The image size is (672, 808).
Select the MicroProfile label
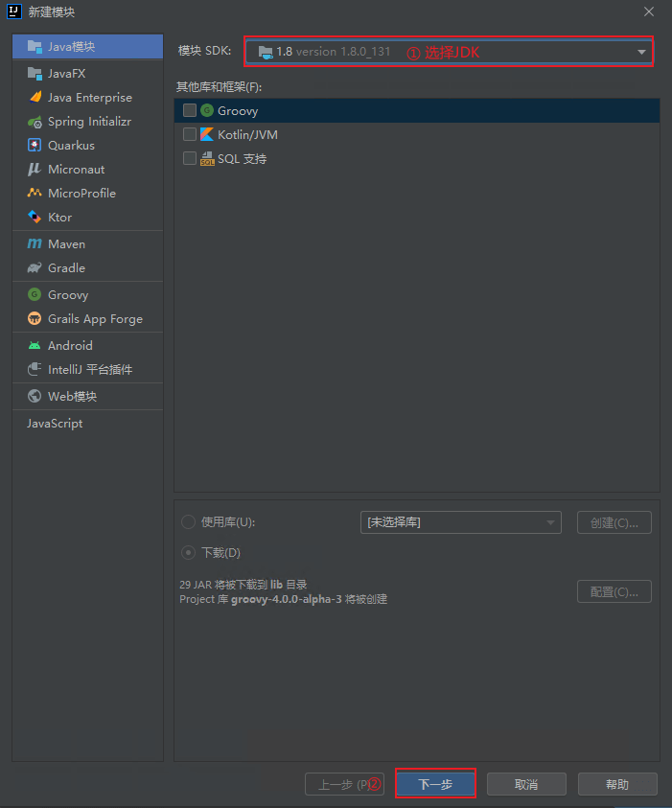coord(81,194)
